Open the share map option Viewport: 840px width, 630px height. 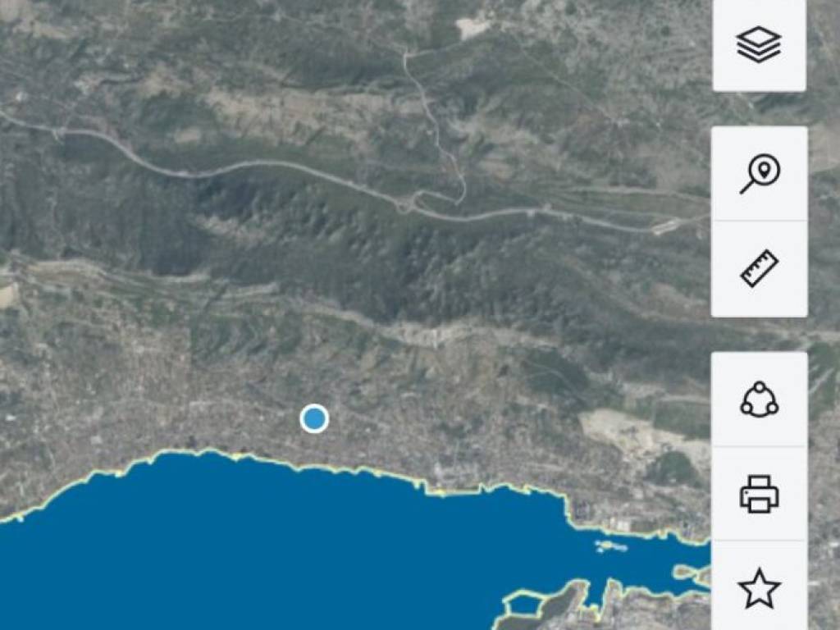point(759,399)
